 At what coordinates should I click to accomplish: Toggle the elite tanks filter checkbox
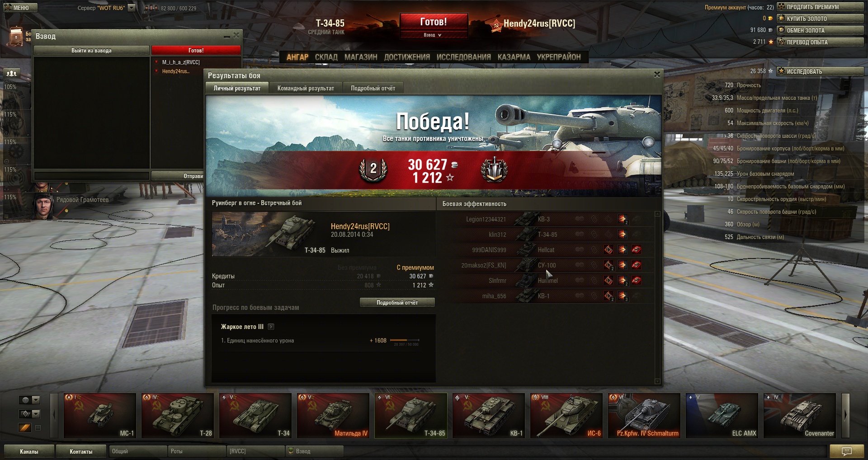coord(38,428)
